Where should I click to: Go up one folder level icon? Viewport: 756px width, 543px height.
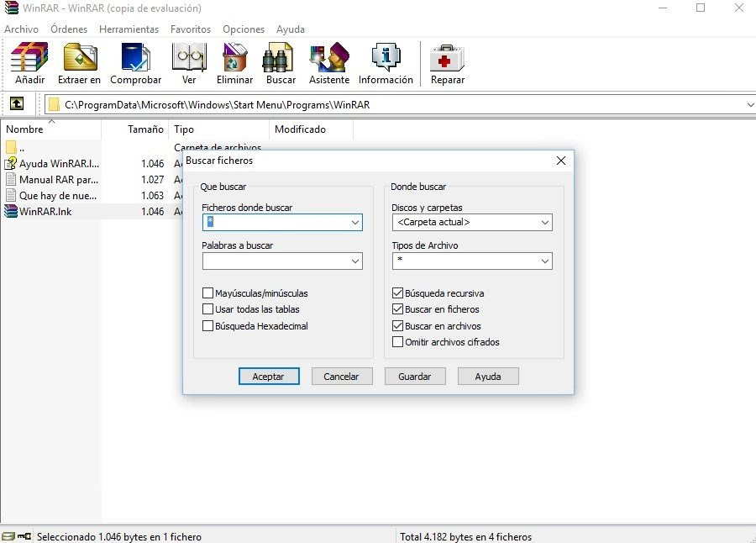tap(17, 103)
